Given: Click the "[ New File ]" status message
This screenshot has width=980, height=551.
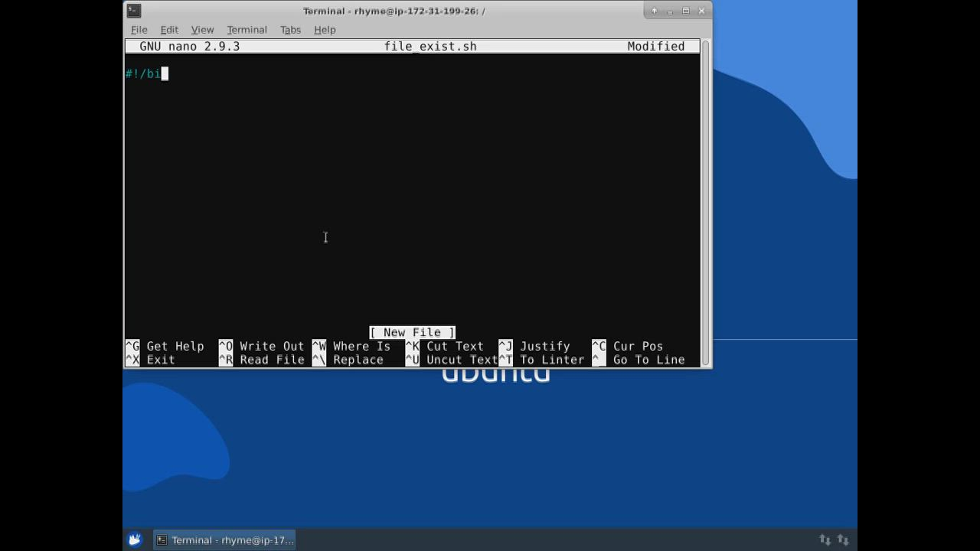Looking at the screenshot, I should 412,332.
